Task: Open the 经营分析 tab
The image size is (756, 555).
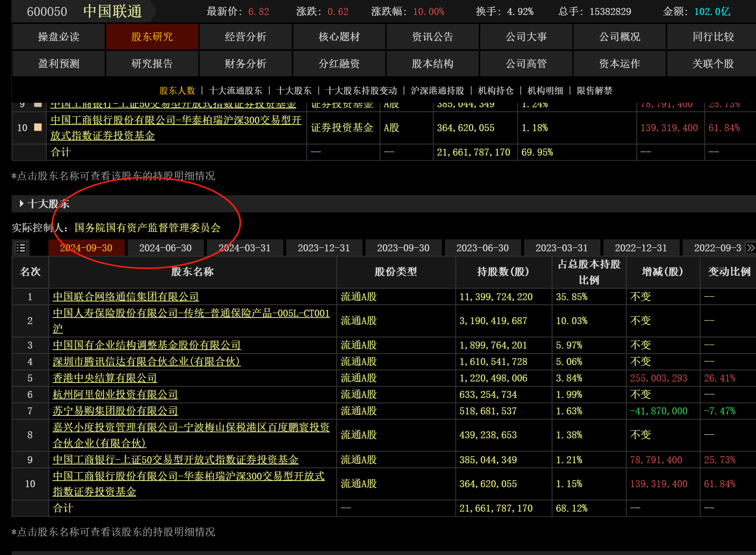Action: click(246, 37)
